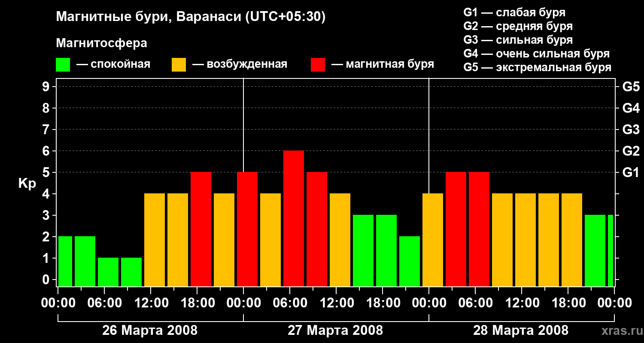The height and width of the screenshot is (343, 644).
Task: Click the 'G3' label on the right axis
Action: coord(631,129)
